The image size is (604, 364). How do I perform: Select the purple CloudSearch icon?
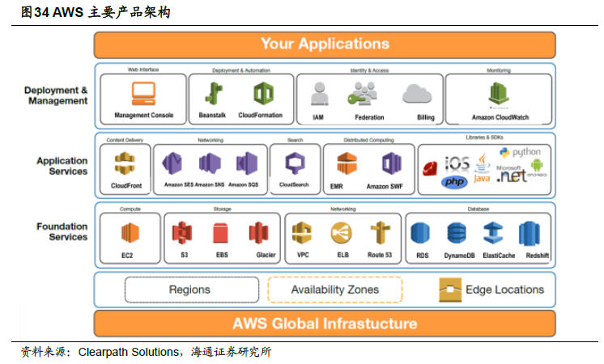click(293, 164)
